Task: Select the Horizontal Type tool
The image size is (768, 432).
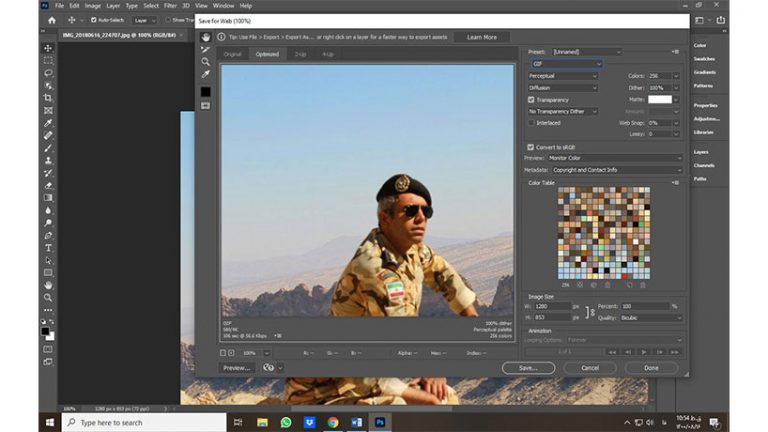Action: click(48, 248)
